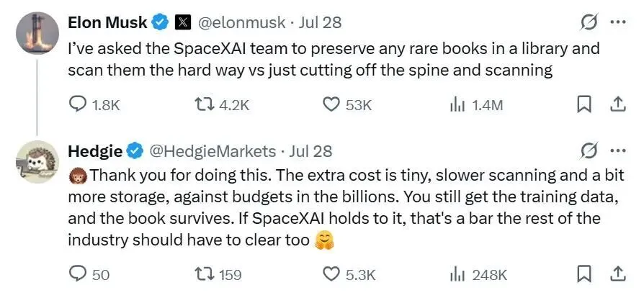Reply to Elon Musk's post
Viewport: 644px width, 298px height.
pos(94,106)
